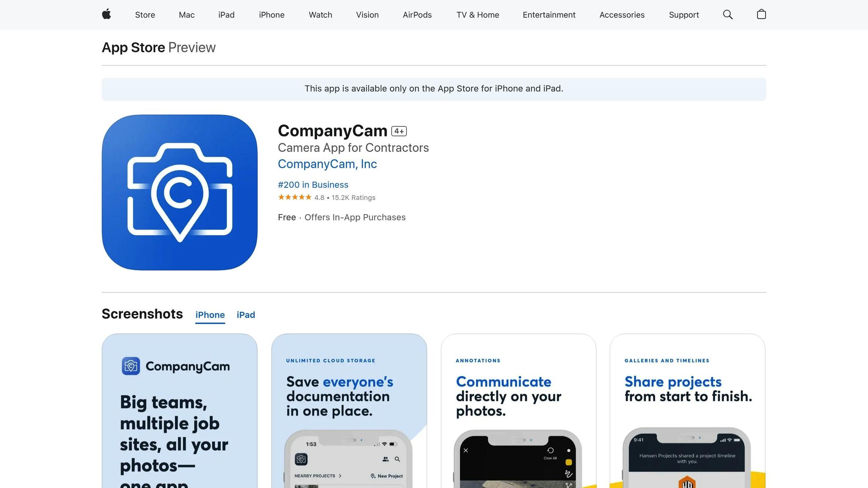Screen dimensions: 868x488
Task: Open iPhone in the top navigation bar
Action: click(x=272, y=15)
